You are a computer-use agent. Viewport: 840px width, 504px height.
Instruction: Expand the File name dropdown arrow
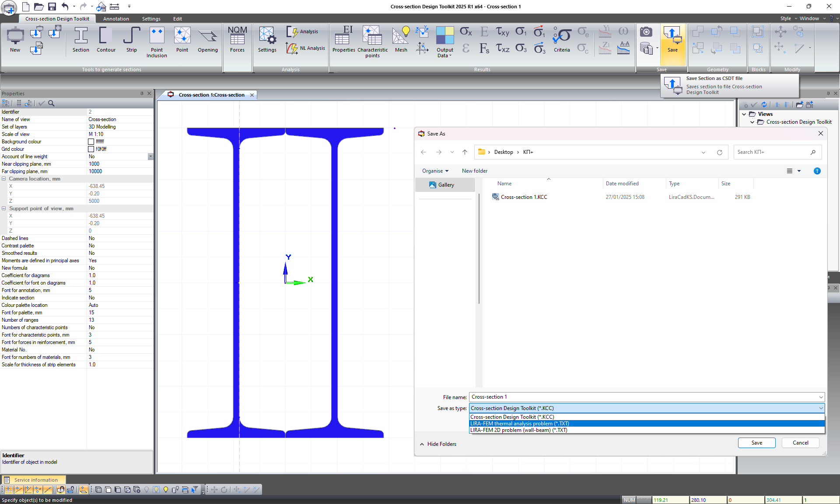(x=821, y=397)
